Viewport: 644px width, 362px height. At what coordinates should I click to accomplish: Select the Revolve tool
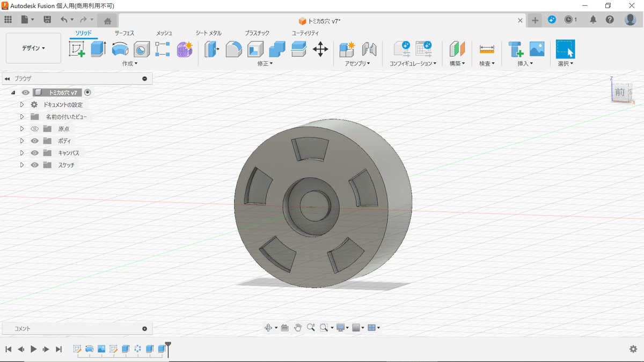coord(120,49)
